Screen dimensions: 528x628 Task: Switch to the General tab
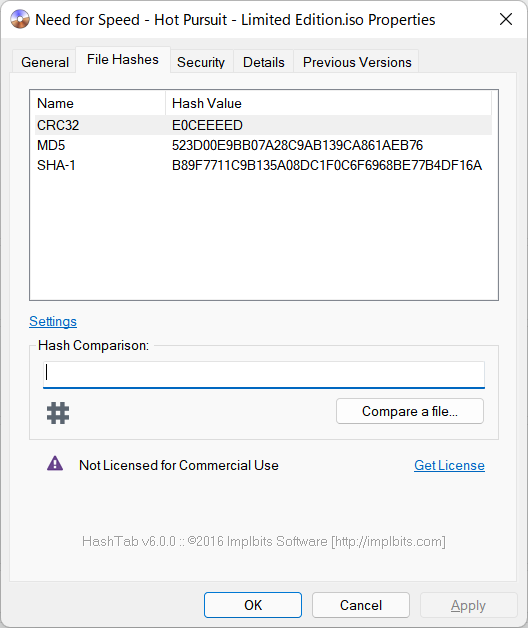(x=45, y=62)
